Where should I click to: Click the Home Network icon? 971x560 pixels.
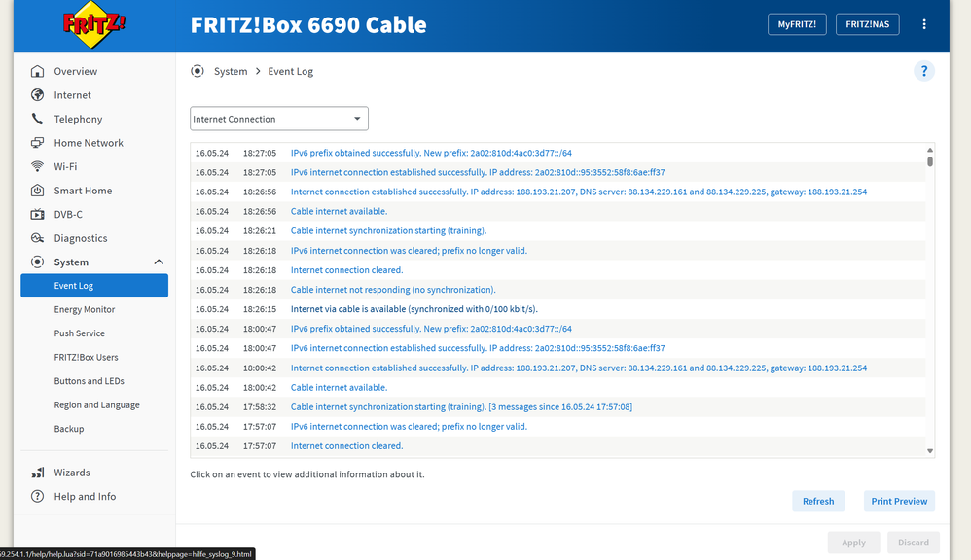[x=38, y=143]
